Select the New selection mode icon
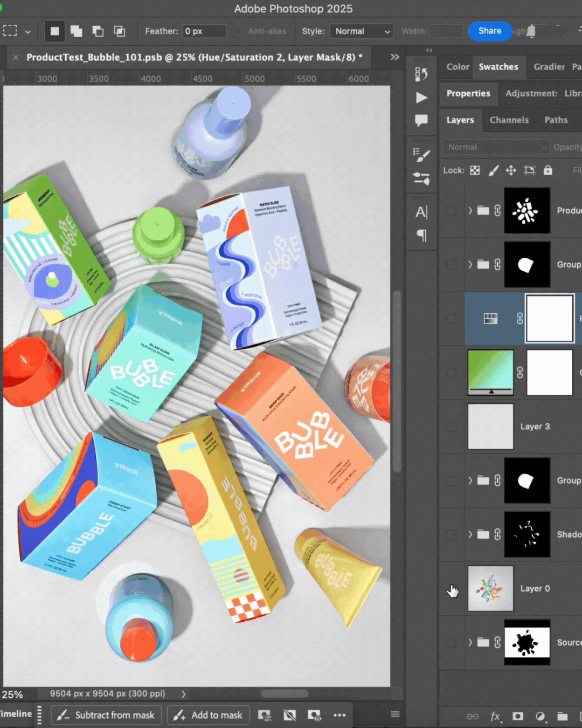Image resolution: width=582 pixels, height=728 pixels. click(54, 31)
